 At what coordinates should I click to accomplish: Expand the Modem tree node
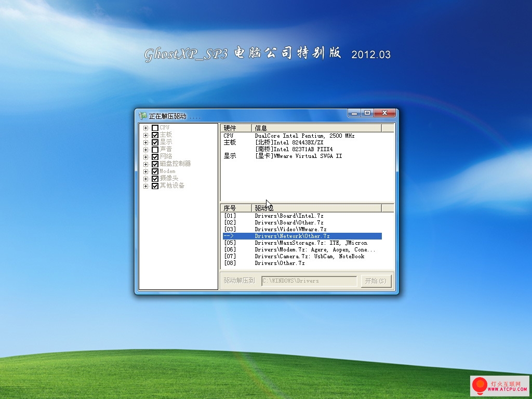click(x=145, y=171)
